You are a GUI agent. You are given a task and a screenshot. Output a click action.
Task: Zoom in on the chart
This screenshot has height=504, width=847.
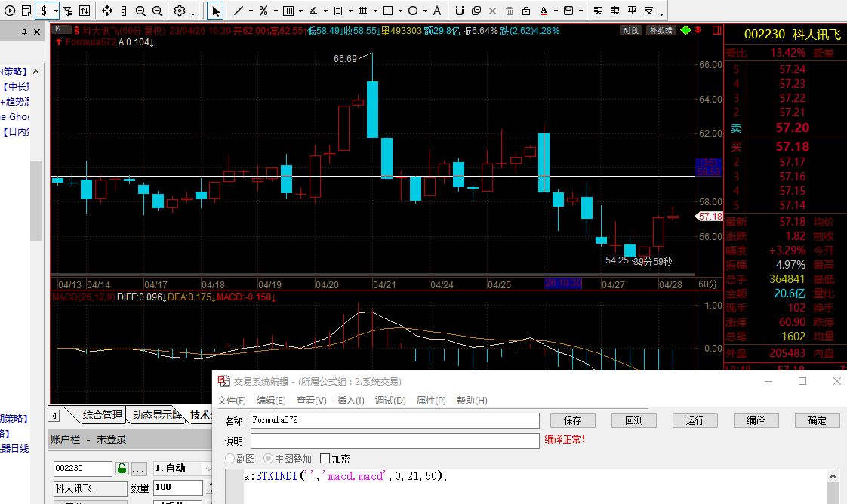tap(140, 11)
